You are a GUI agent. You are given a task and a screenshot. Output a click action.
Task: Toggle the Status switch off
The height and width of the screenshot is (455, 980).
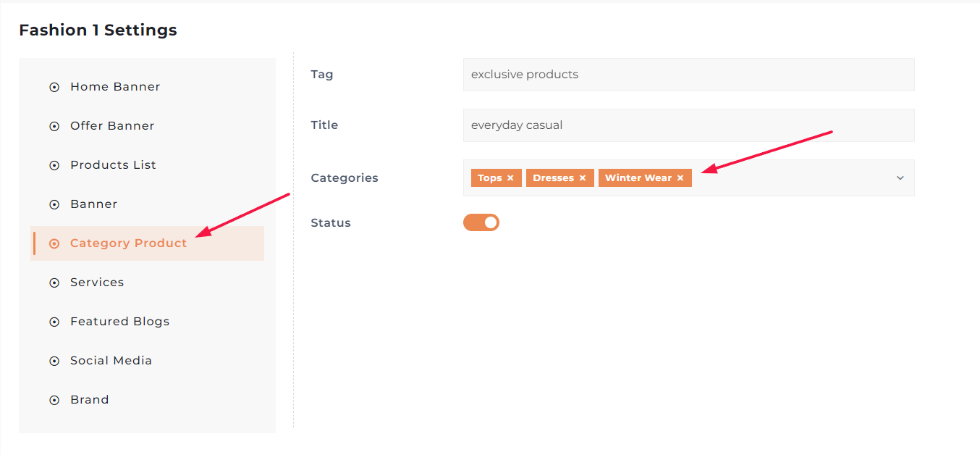[x=481, y=222]
